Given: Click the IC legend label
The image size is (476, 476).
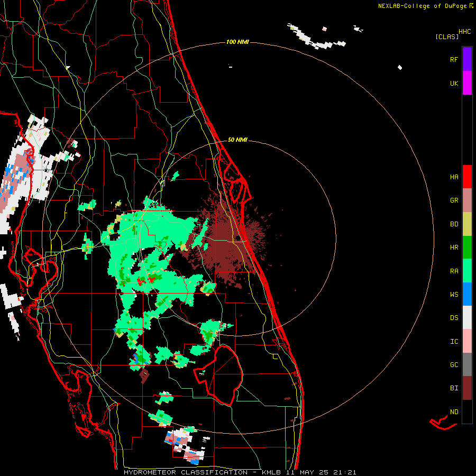Looking at the screenshot, I should [x=454, y=341].
